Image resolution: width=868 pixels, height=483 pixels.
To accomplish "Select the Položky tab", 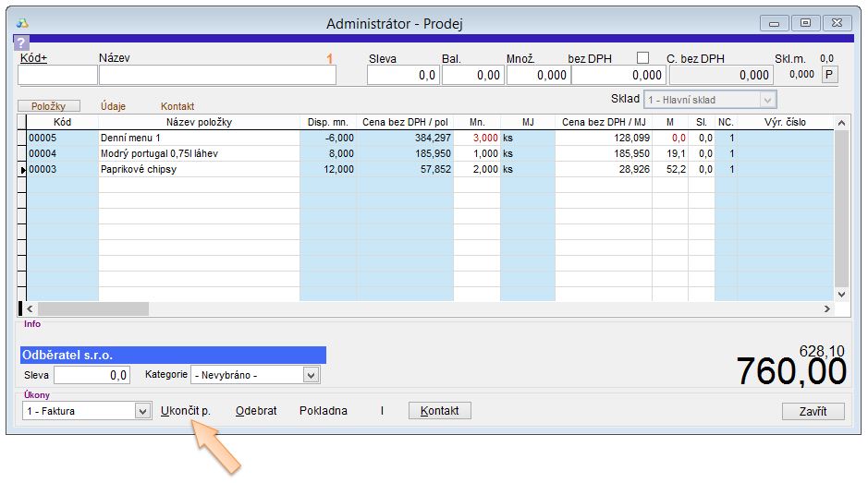I will [x=49, y=106].
